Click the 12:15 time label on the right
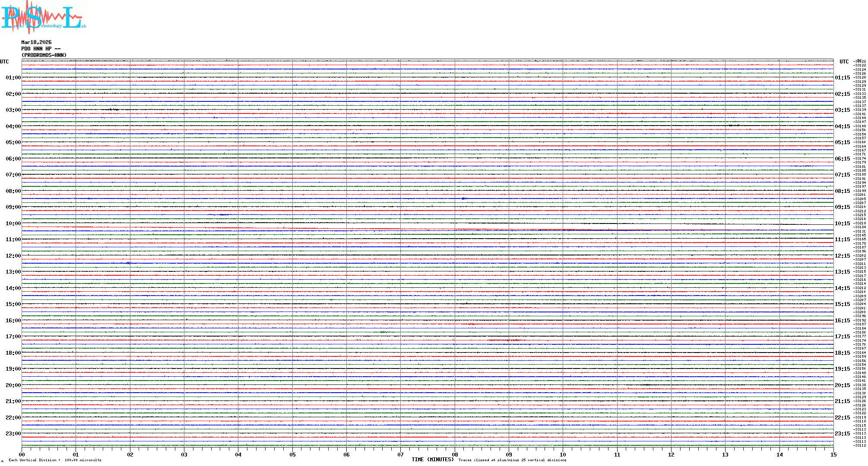The image size is (868, 466). [842, 256]
